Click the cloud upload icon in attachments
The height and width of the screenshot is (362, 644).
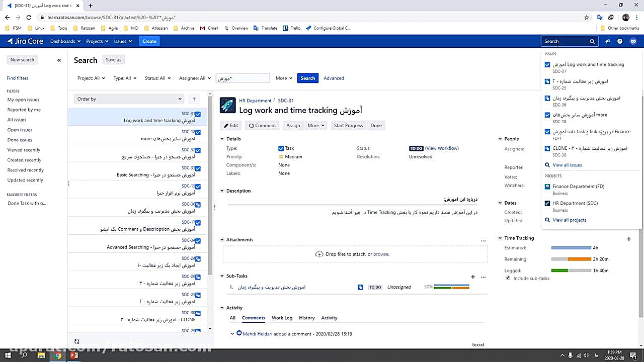click(x=319, y=254)
